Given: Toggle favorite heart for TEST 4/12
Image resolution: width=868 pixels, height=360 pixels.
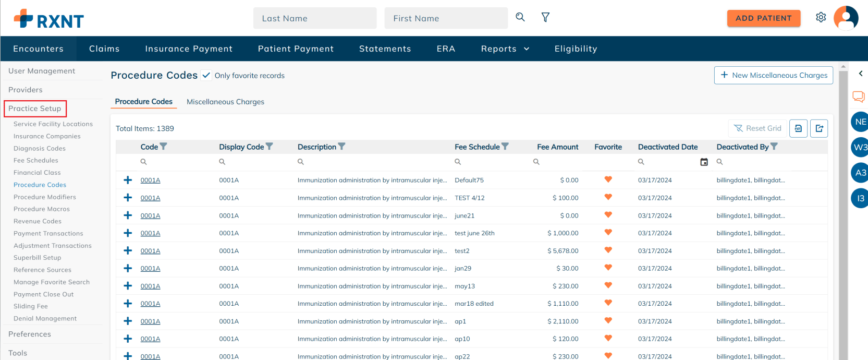Looking at the screenshot, I should tap(608, 197).
